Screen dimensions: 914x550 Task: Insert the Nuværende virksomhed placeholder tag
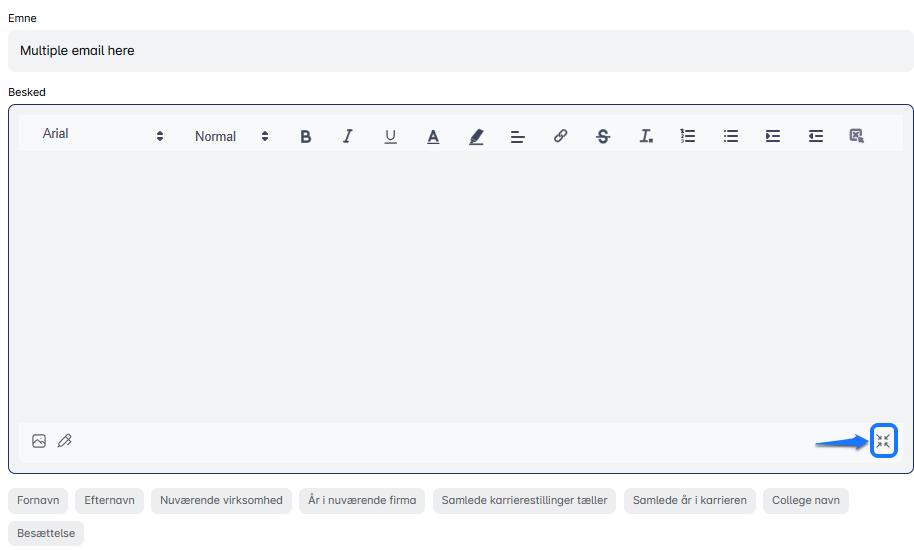(x=221, y=500)
